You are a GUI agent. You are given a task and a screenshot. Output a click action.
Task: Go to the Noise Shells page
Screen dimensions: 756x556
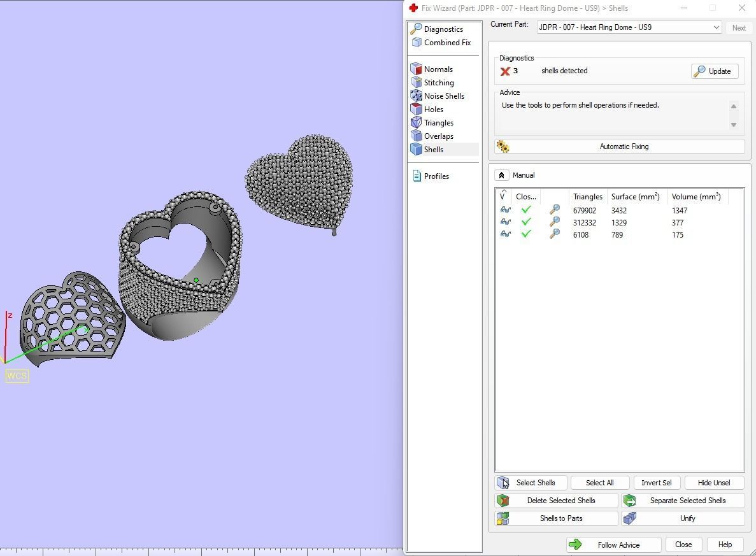pos(443,96)
